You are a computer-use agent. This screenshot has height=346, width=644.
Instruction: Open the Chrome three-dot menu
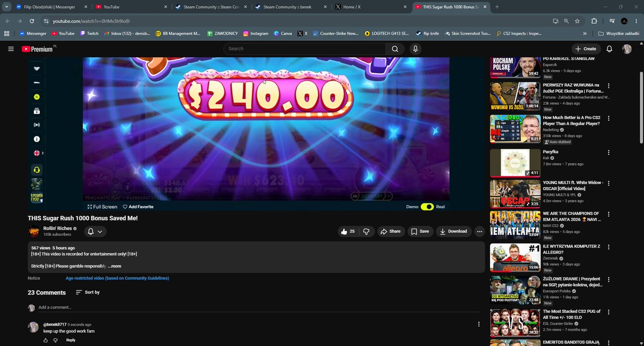click(637, 21)
